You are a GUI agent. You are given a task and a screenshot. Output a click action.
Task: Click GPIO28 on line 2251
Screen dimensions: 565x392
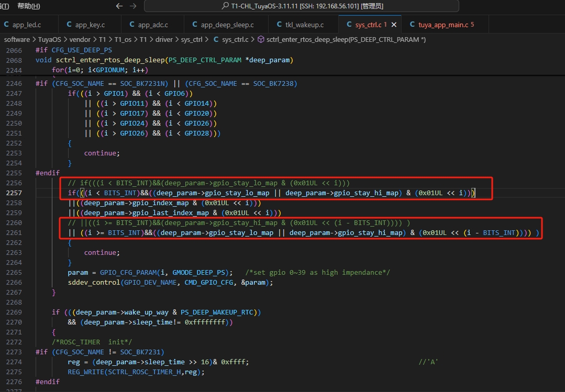point(197,133)
